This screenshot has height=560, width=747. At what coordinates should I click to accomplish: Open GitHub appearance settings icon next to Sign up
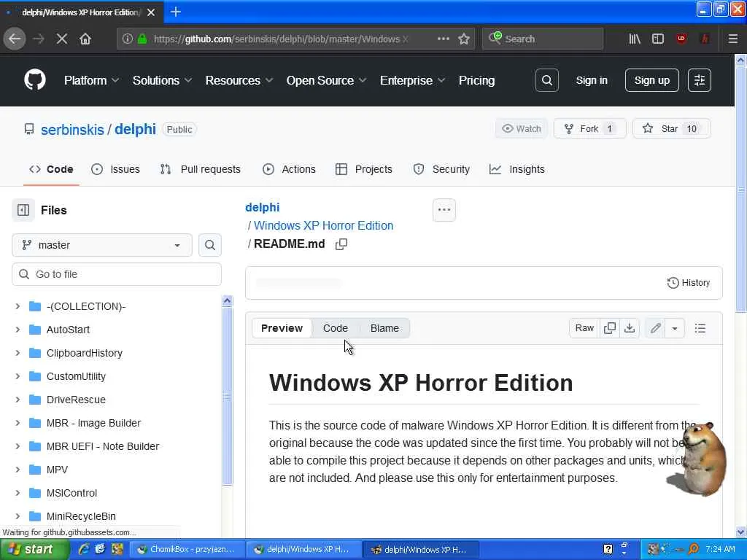click(700, 80)
